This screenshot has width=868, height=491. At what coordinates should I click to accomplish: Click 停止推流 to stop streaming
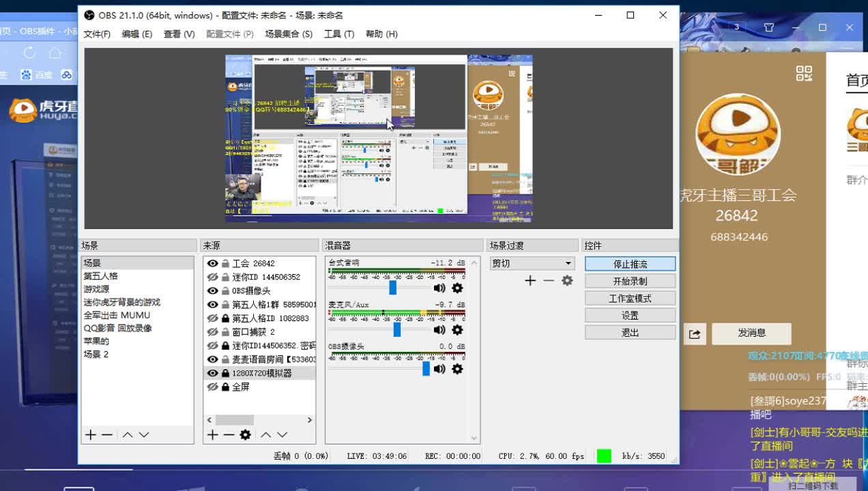tap(629, 263)
